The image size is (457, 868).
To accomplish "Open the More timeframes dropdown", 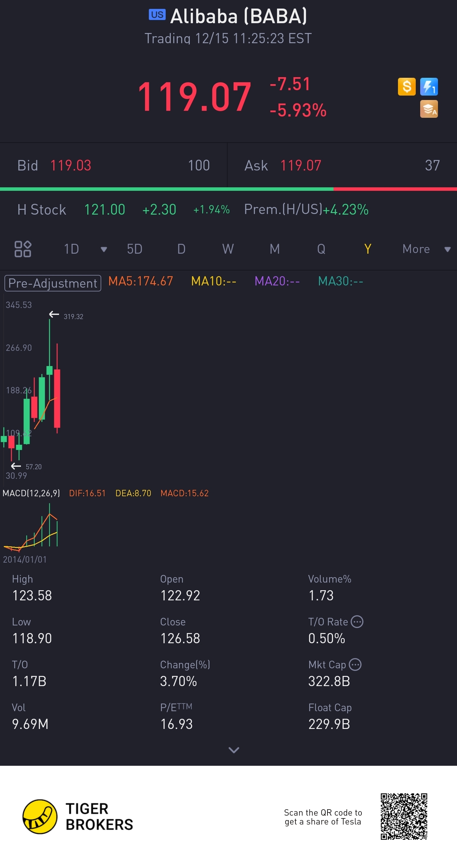I will tap(426, 249).
